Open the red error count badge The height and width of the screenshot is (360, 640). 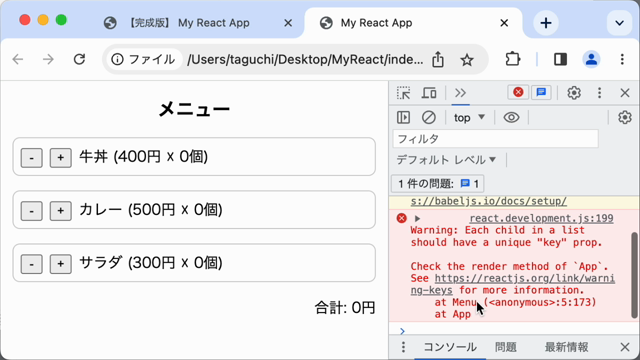tap(518, 92)
